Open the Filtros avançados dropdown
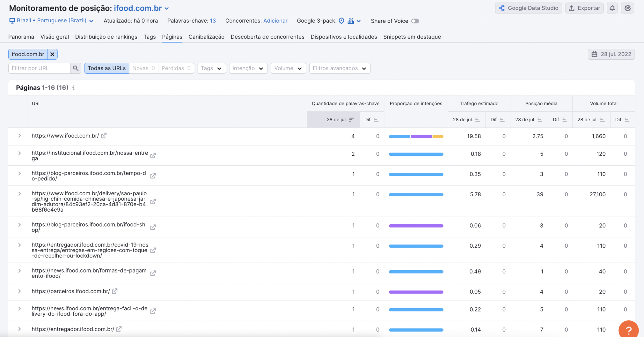Image resolution: width=644 pixels, height=337 pixels. pyautogui.click(x=340, y=68)
